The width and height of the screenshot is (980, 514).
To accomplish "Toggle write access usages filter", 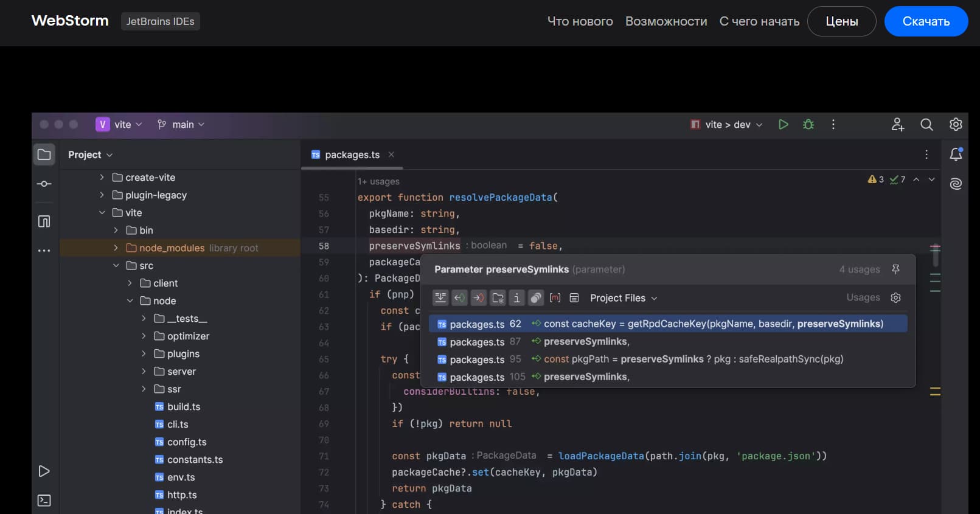I will (479, 297).
